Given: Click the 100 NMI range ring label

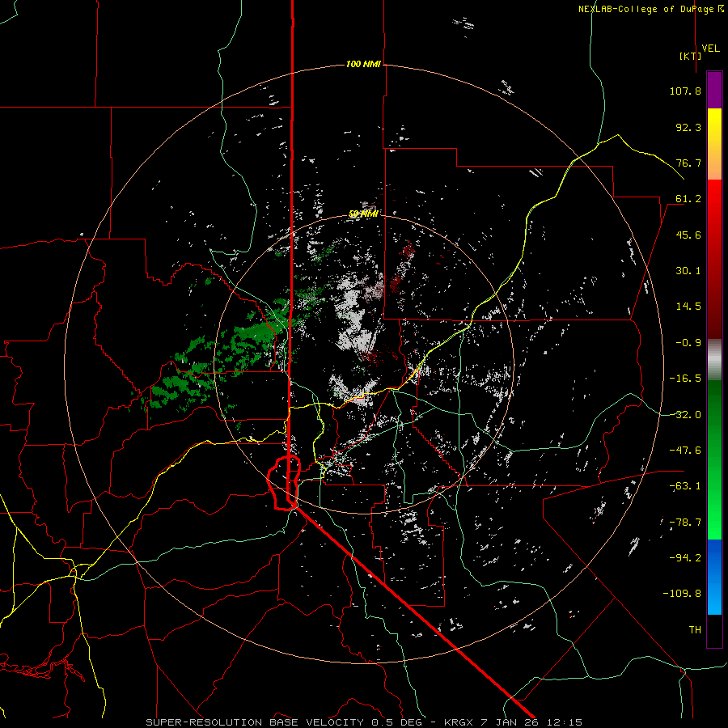Looking at the screenshot, I should tap(363, 64).
